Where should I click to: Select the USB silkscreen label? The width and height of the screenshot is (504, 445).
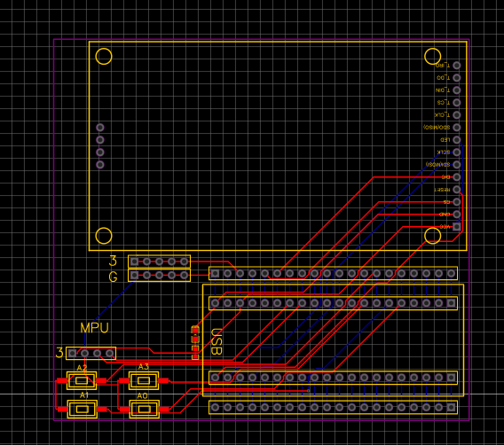point(217,341)
